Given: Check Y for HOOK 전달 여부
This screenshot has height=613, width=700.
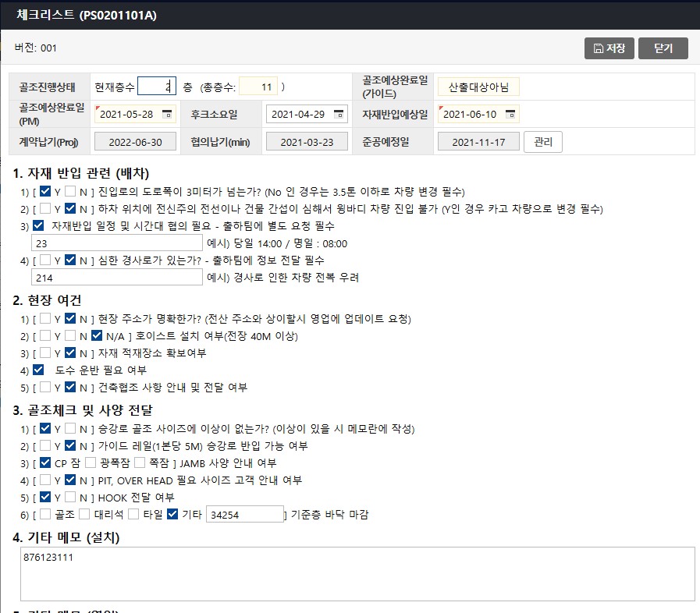Looking at the screenshot, I should (46, 497).
